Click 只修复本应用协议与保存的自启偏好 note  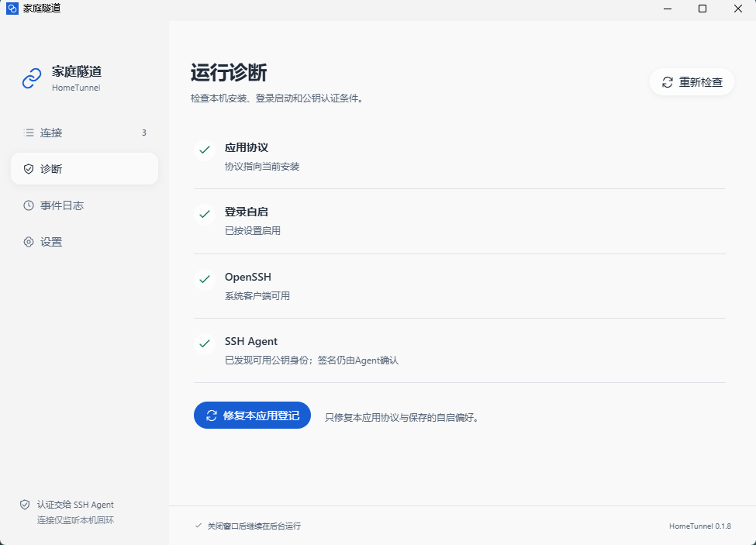pyautogui.click(x=402, y=417)
